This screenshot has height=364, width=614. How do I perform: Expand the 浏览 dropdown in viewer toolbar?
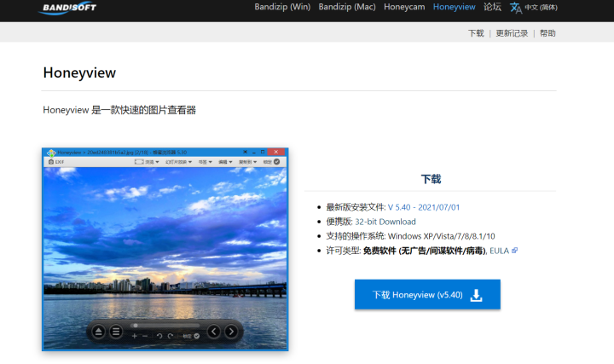pyautogui.click(x=153, y=162)
